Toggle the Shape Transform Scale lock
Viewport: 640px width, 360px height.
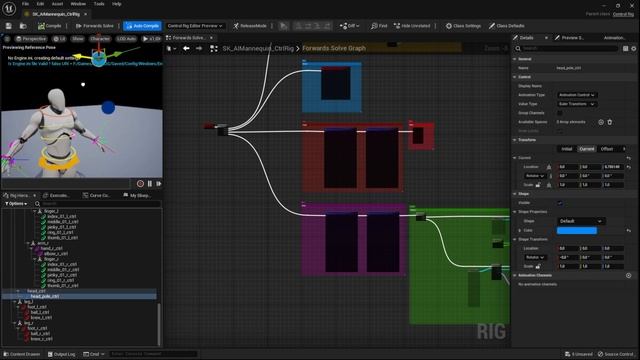[538, 266]
